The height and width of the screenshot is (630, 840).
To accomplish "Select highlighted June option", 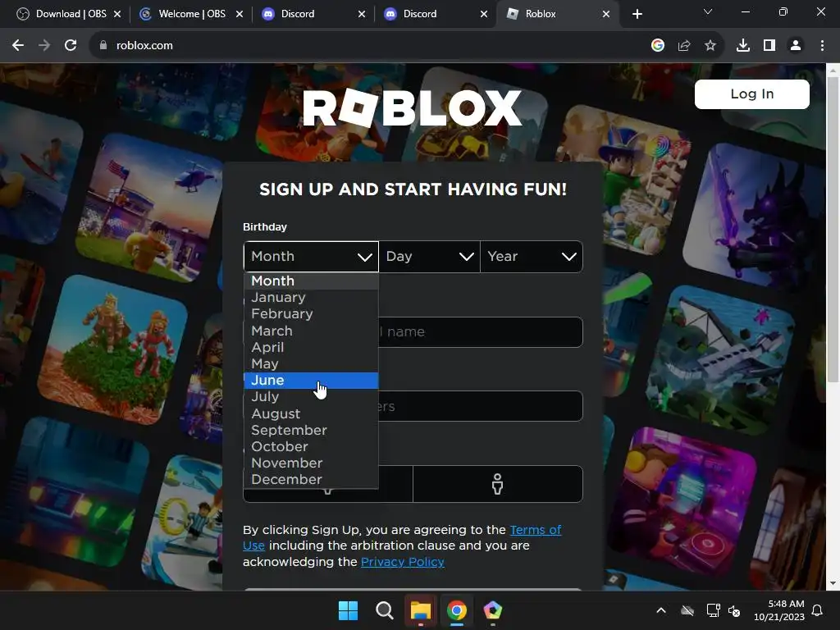I will click(x=311, y=381).
